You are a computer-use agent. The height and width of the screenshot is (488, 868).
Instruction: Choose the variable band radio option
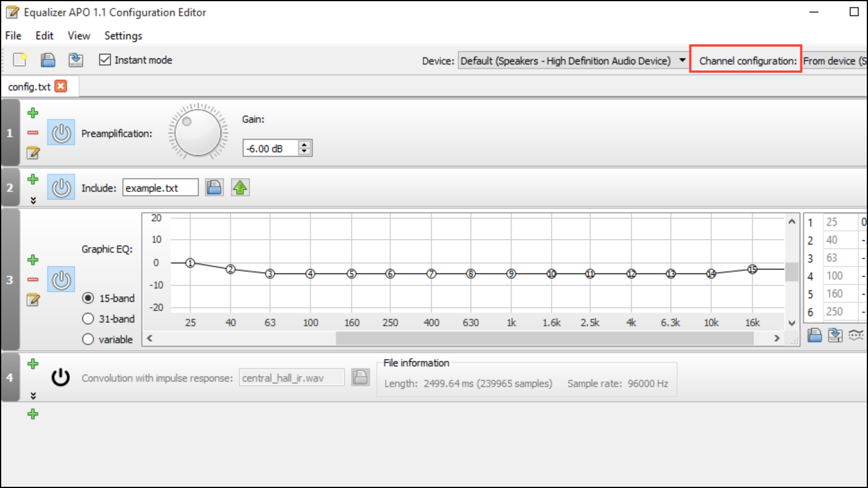click(88, 339)
